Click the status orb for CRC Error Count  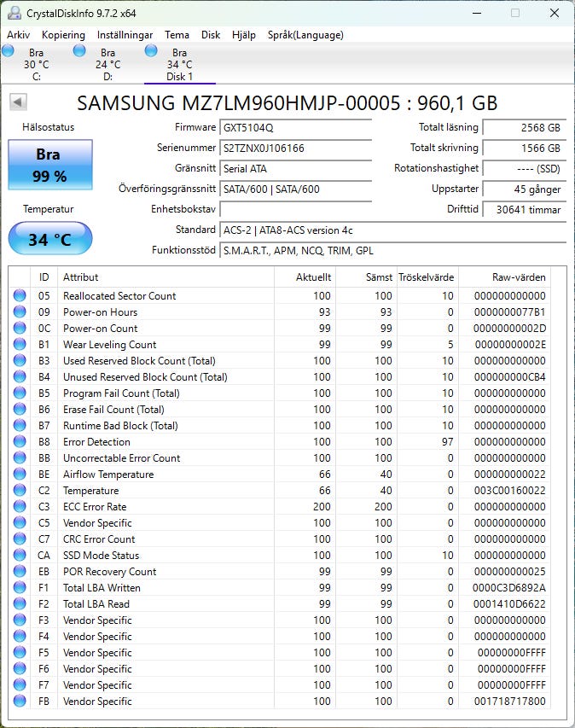(20, 539)
